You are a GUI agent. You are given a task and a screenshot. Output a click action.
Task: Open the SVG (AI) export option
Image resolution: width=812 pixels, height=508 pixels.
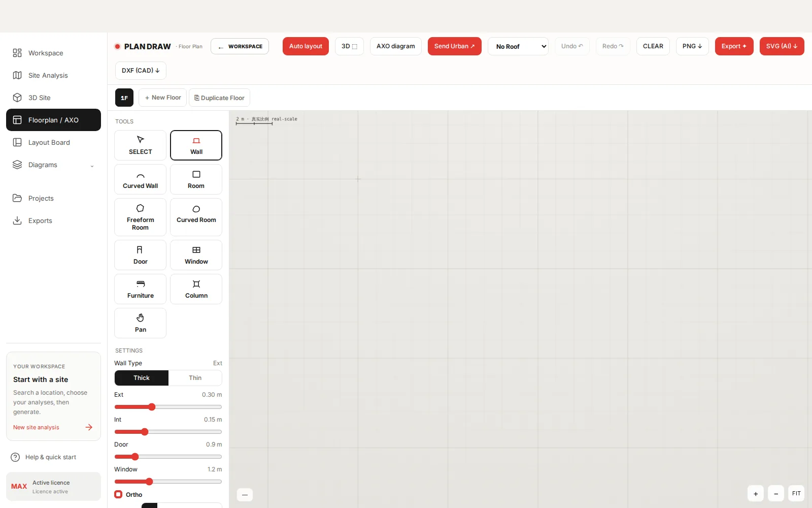[782, 46]
